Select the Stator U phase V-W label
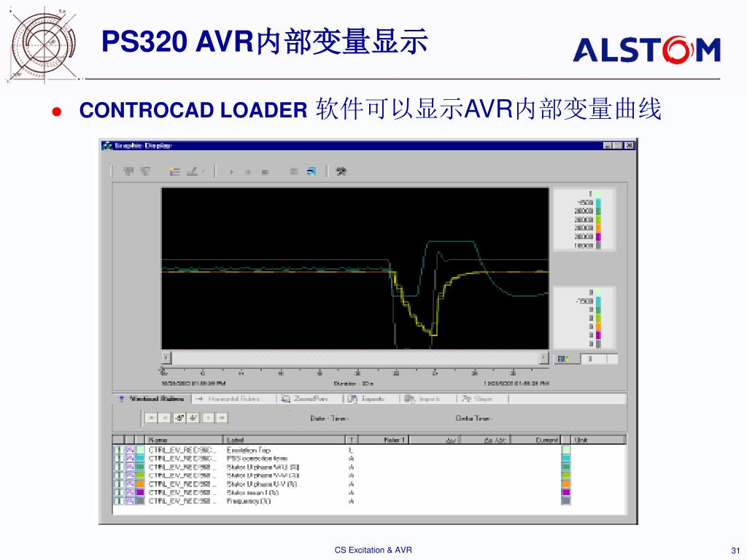747x560 pixels. point(263,475)
